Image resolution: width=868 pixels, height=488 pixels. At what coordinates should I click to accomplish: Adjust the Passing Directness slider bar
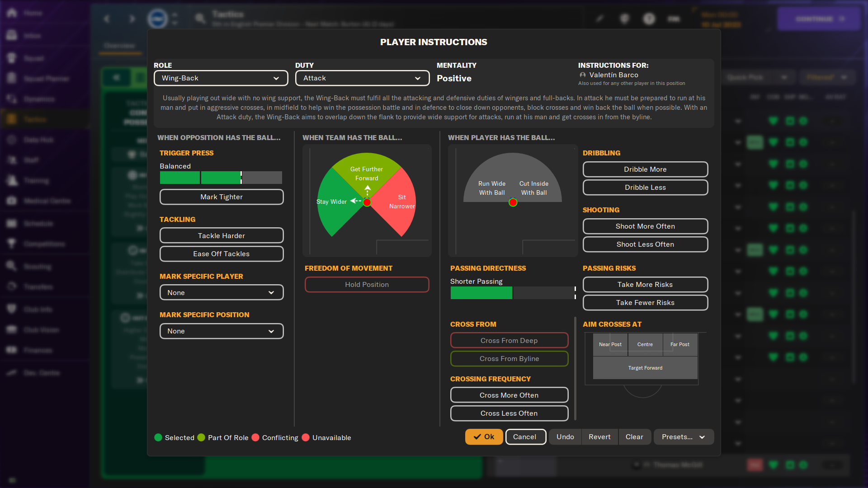click(x=513, y=293)
